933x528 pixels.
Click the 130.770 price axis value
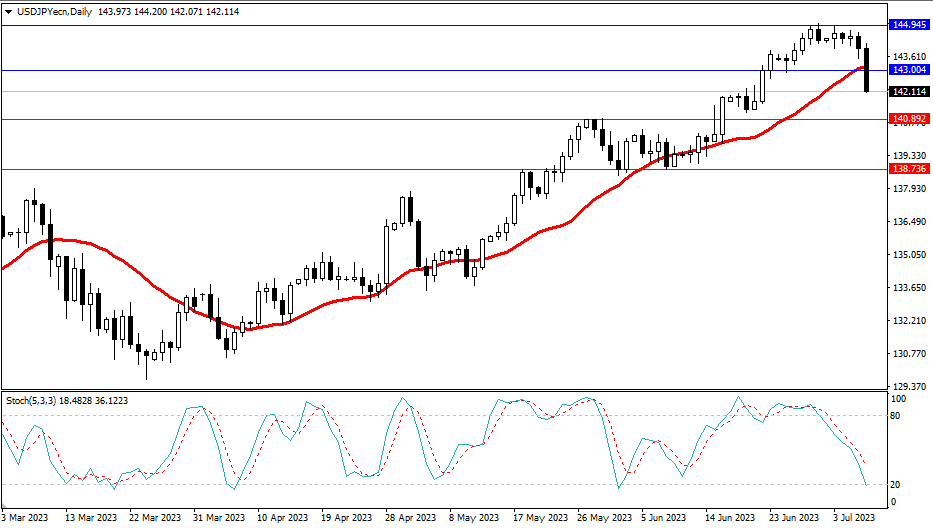tap(909, 354)
